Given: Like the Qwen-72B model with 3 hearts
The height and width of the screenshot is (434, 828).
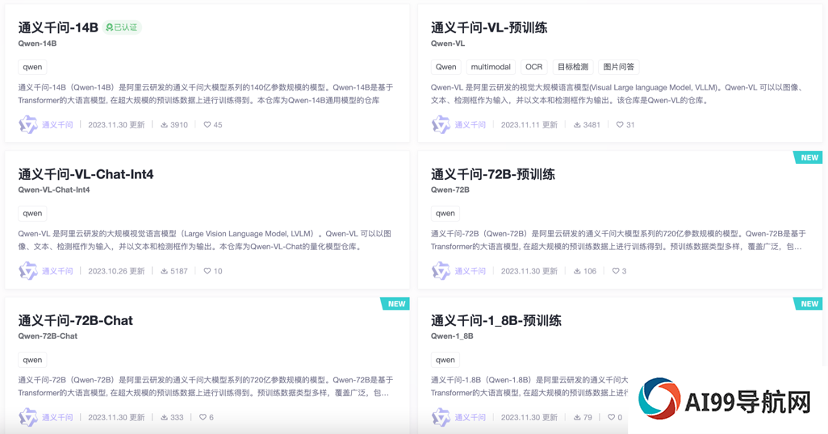Looking at the screenshot, I should click(x=616, y=271).
